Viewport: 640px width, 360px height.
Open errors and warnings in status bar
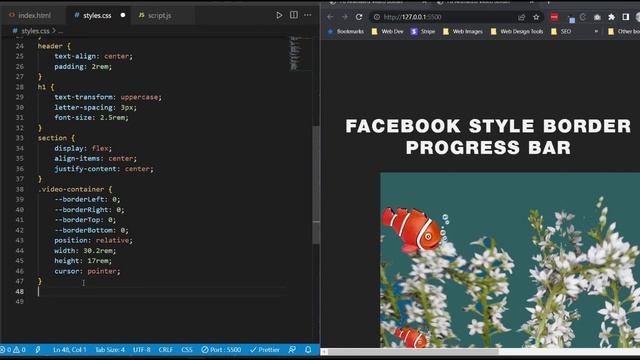tap(13, 350)
